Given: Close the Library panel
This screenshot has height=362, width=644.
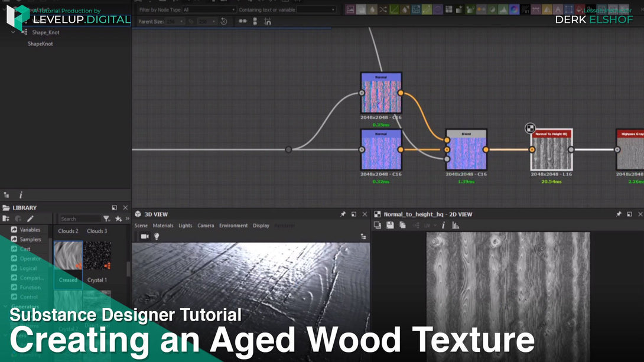Looking at the screenshot, I should pos(125,208).
